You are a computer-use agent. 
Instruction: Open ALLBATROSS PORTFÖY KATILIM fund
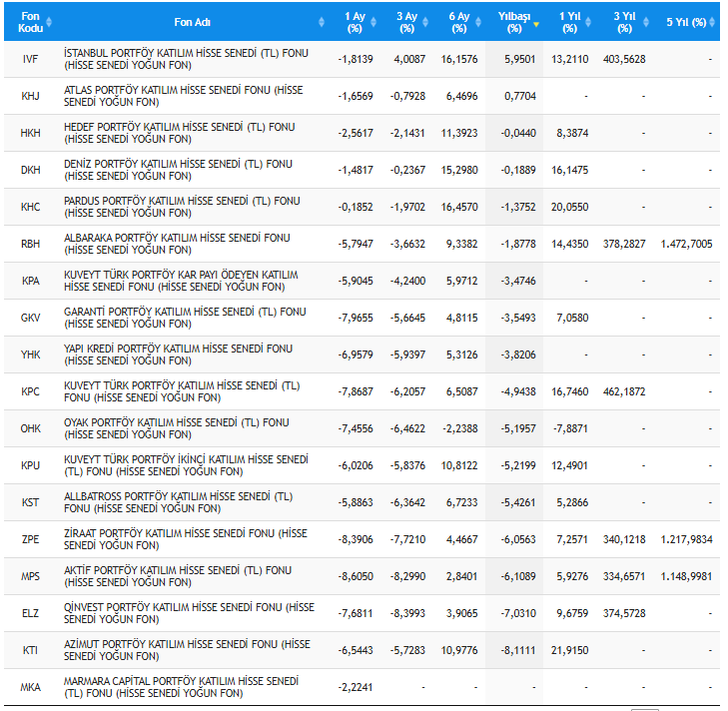tap(178, 502)
